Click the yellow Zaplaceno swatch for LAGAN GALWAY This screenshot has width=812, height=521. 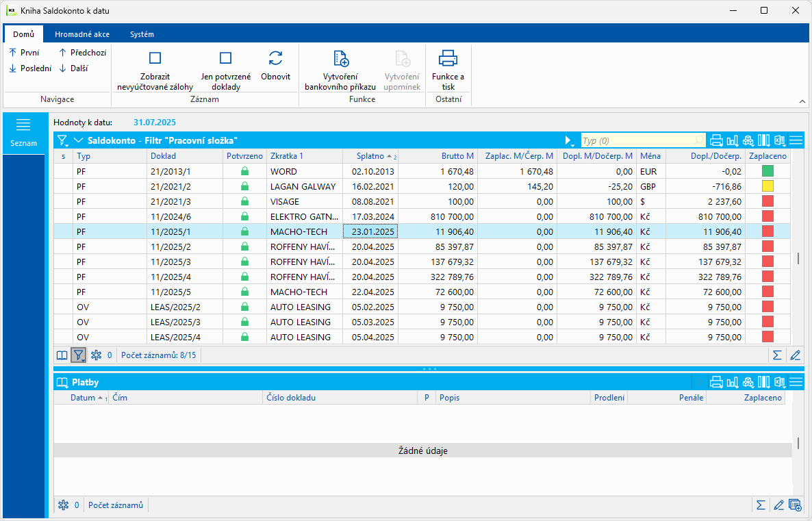pyautogui.click(x=767, y=186)
